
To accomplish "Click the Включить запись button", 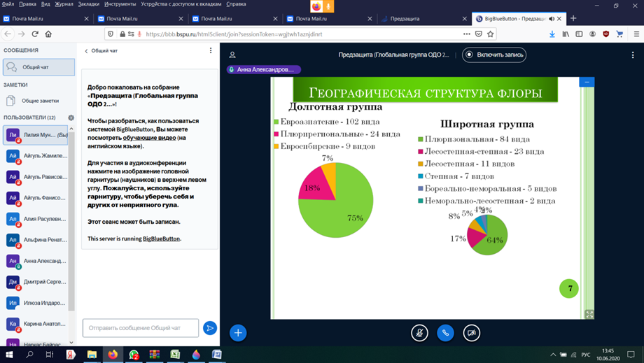I will tap(494, 55).
